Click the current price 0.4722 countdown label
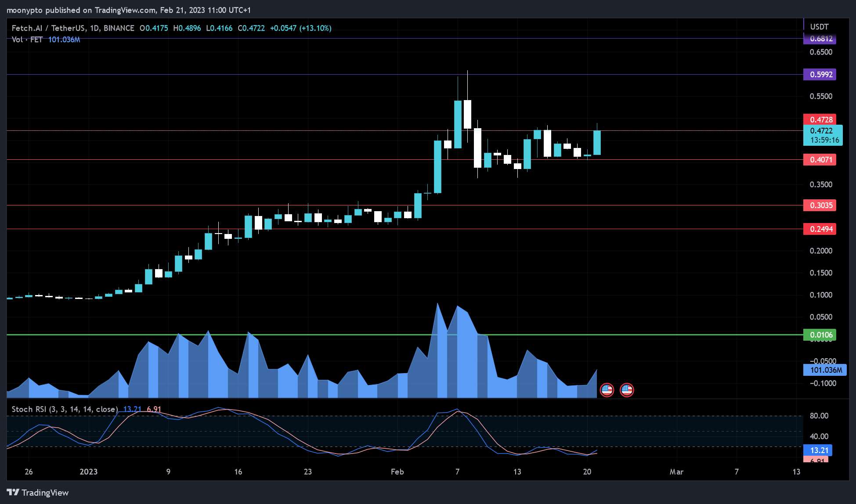This screenshot has height=504, width=856. (x=823, y=135)
